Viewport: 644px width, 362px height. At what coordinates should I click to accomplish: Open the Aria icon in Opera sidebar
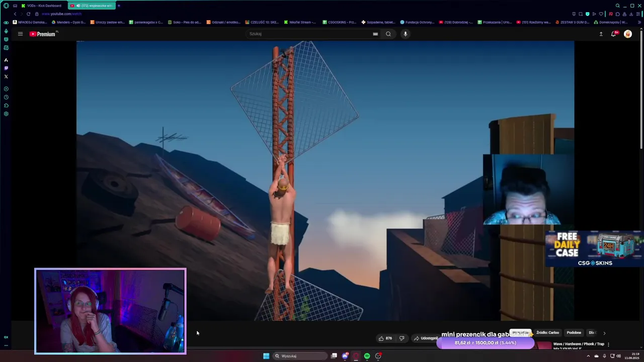(x=6, y=60)
